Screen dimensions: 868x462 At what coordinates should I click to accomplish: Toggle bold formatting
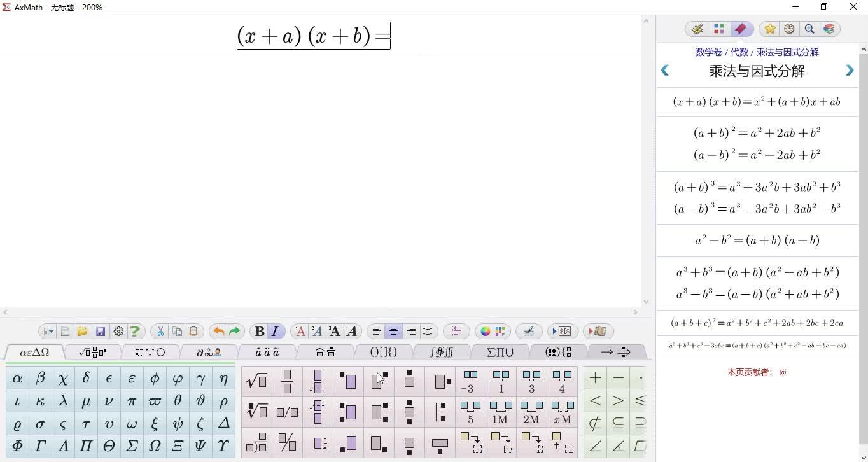point(260,331)
